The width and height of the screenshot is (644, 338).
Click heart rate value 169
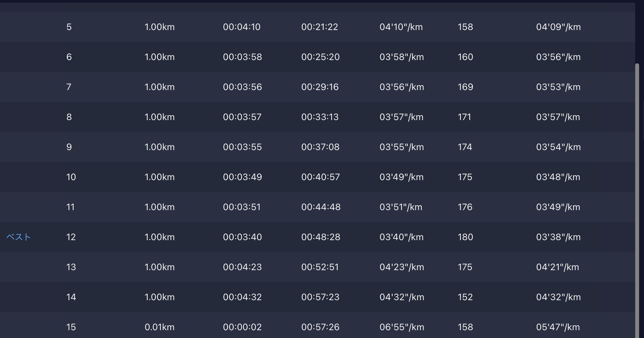tap(465, 87)
